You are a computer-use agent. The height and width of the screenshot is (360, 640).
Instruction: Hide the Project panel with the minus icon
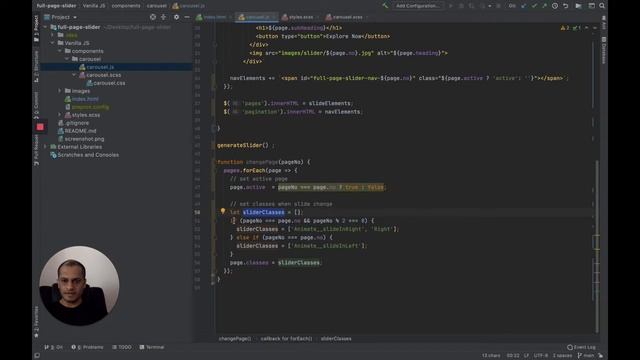click(187, 17)
